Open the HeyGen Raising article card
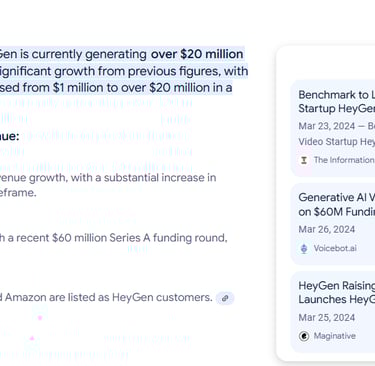The image size is (375, 366). pyautogui.click(x=333, y=312)
